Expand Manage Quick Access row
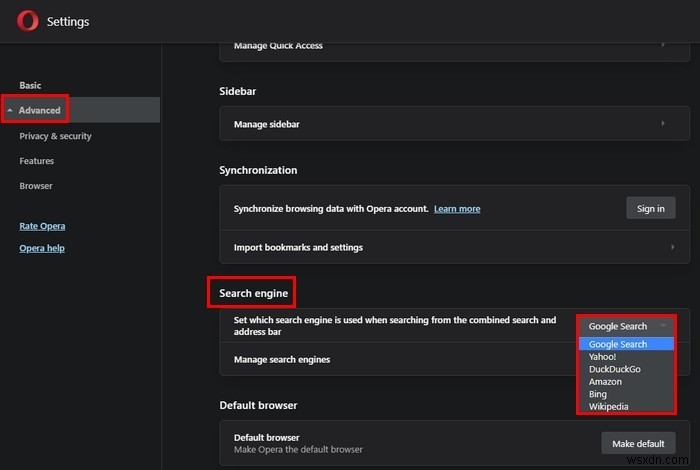 453,45
